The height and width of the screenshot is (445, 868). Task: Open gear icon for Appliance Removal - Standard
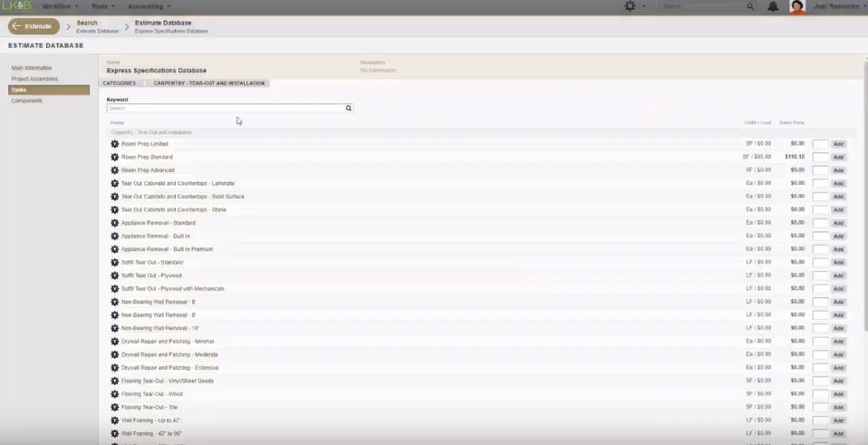(x=115, y=223)
